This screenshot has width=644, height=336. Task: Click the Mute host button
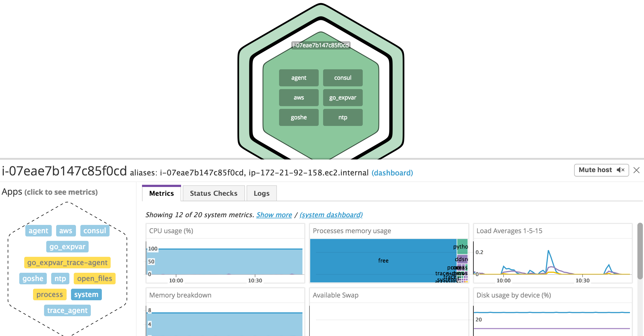tap(601, 170)
